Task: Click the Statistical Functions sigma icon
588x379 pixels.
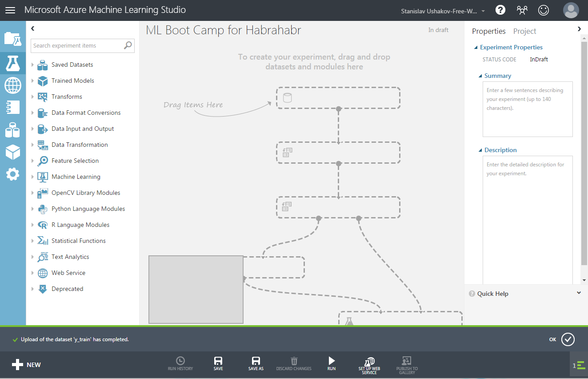Action: pyautogui.click(x=43, y=241)
